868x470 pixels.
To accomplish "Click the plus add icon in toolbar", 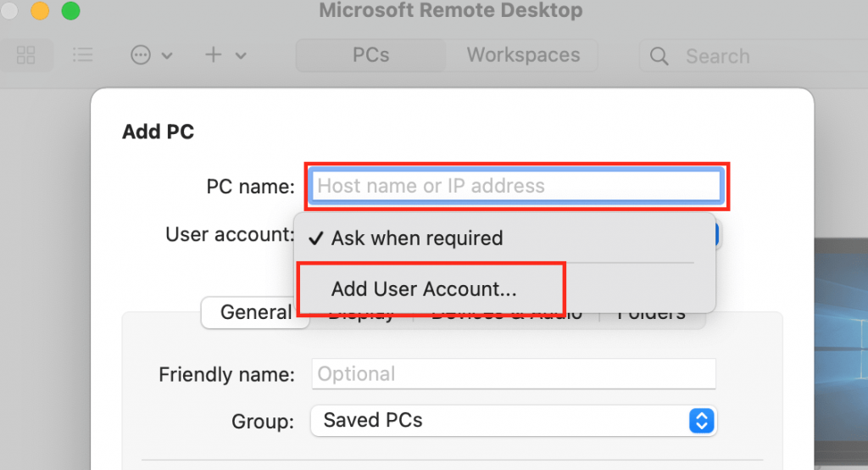I will tap(214, 56).
